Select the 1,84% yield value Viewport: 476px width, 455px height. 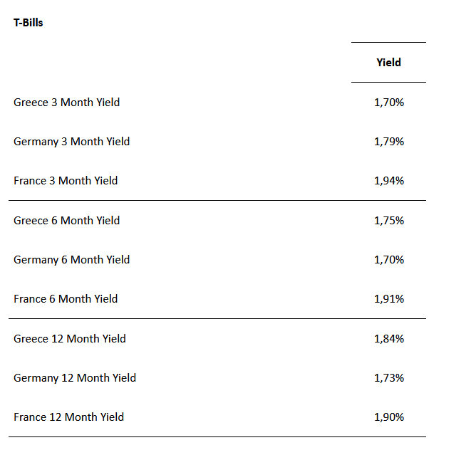tap(388, 339)
